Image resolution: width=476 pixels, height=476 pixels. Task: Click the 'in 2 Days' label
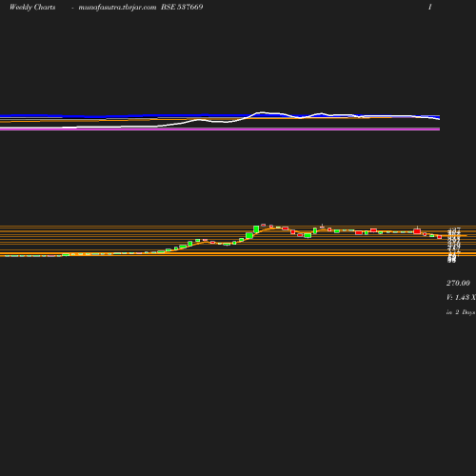point(461,312)
